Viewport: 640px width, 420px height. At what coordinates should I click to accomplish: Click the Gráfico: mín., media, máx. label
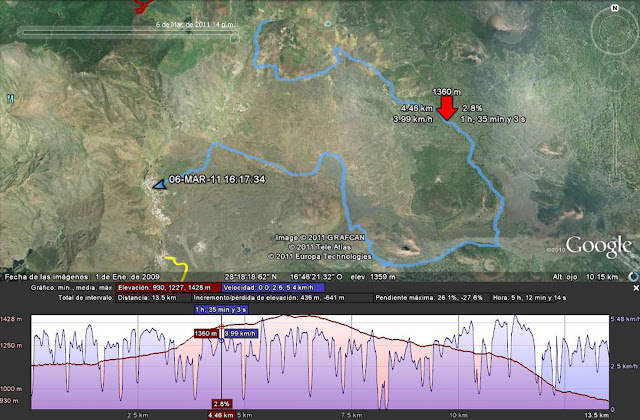[x=72, y=288]
